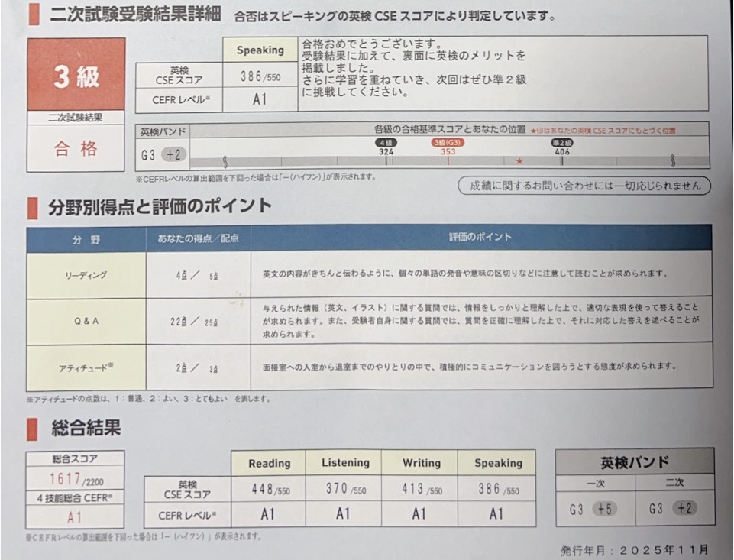Select the 合格 result text
Screen dimensions: 734x560
tap(76, 149)
